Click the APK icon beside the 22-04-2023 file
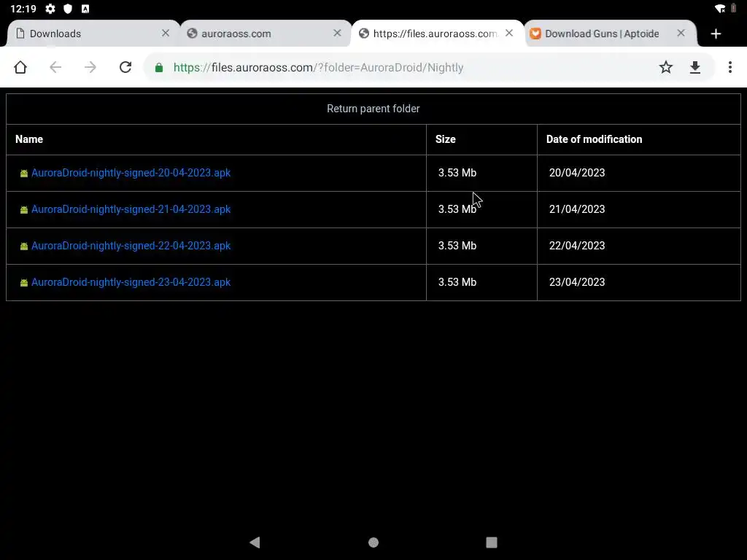Image resolution: width=747 pixels, height=560 pixels. [24, 246]
